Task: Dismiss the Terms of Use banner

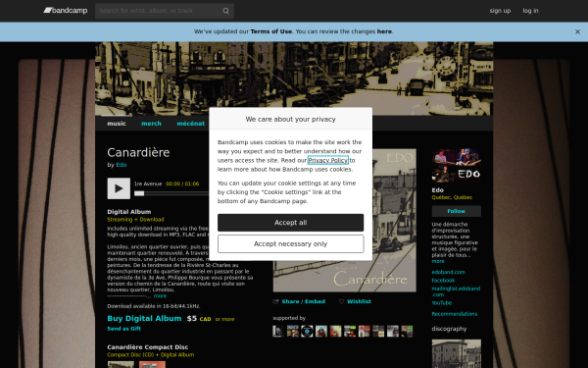Action: point(577,32)
